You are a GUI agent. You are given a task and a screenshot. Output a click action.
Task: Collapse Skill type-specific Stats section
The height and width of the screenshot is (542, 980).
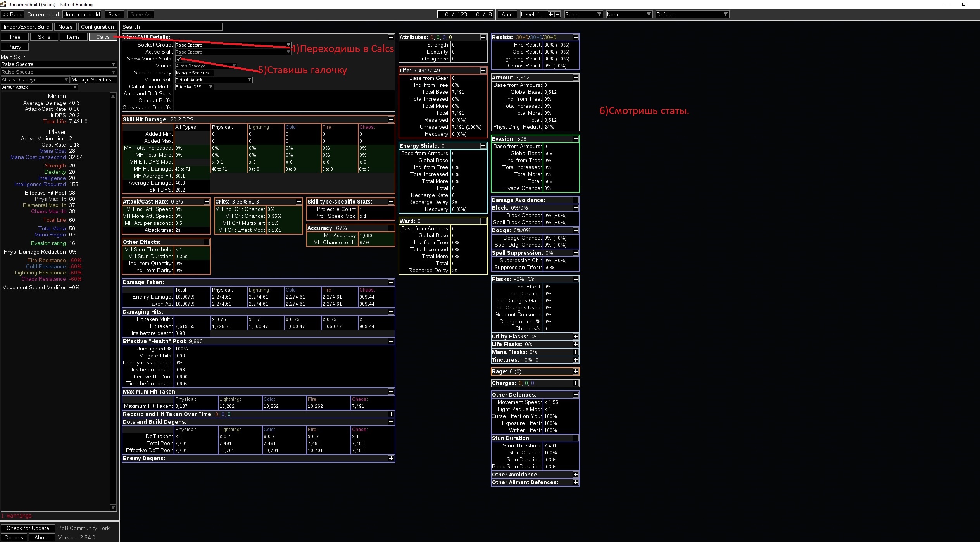pyautogui.click(x=391, y=202)
